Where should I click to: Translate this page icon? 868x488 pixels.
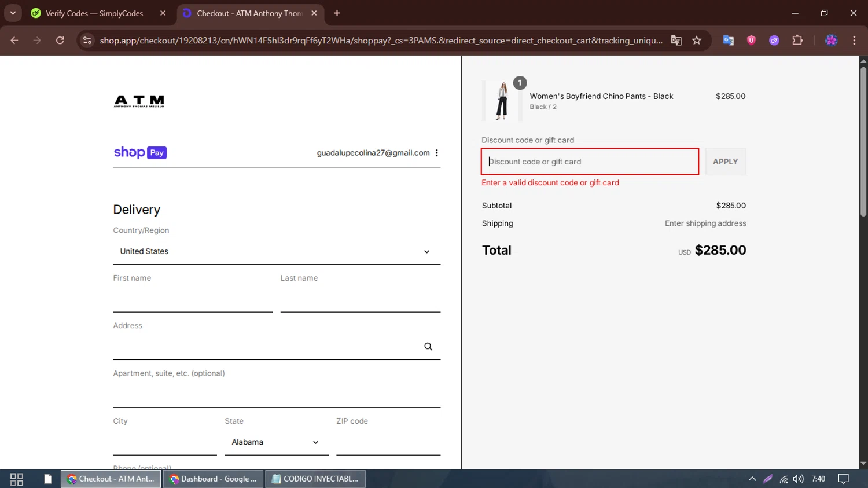[x=676, y=40]
